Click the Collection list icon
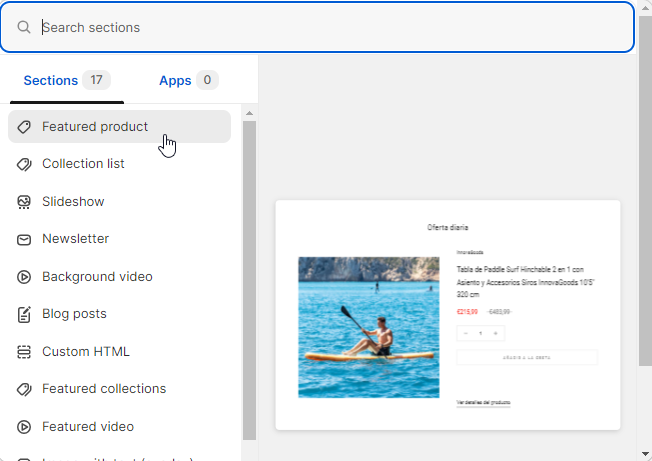The height and width of the screenshot is (461, 652). [x=25, y=164]
